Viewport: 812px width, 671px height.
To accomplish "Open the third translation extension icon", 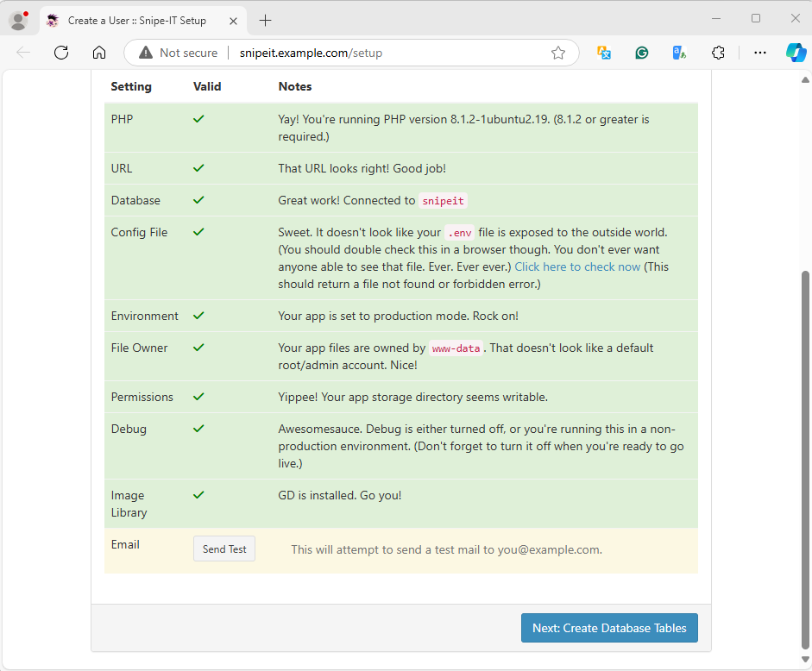I will click(x=679, y=53).
